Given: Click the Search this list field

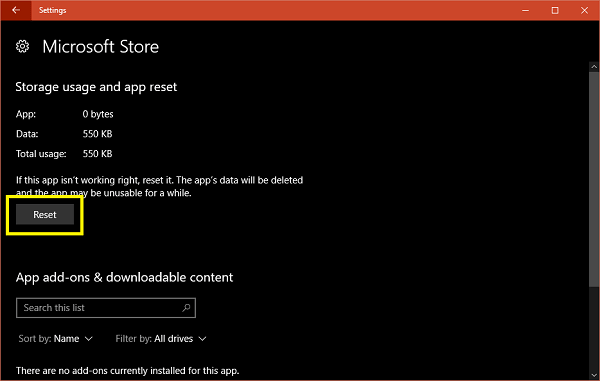Looking at the screenshot, I should click(106, 308).
